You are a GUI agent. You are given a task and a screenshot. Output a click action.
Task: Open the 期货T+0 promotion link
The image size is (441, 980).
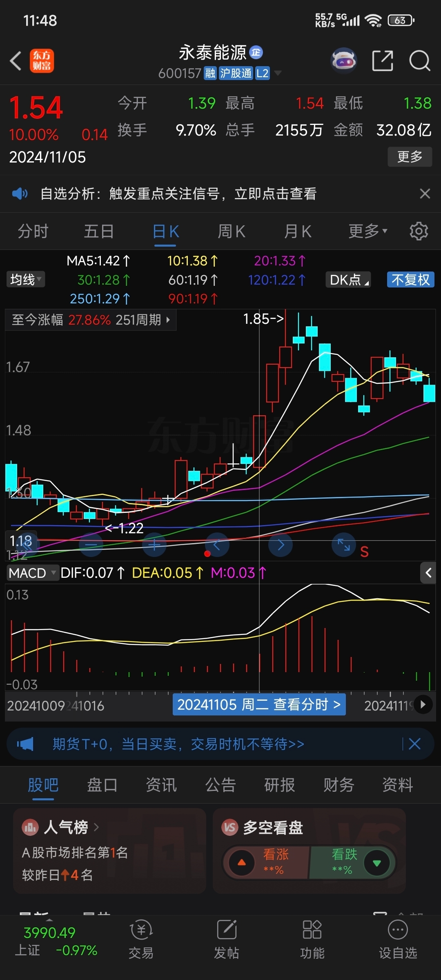point(178,744)
